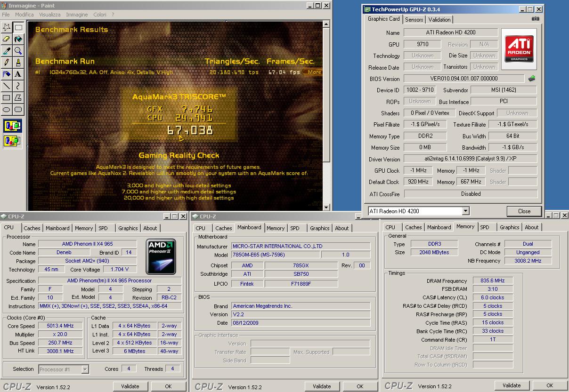Select the Rounded Rectangle tool
Image resolution: width=569 pixels, height=392 pixels.
point(18,110)
